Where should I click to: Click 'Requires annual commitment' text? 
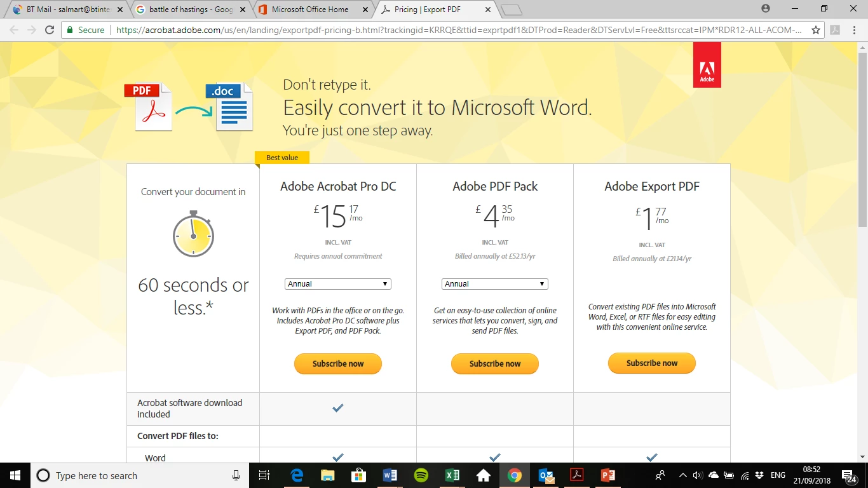point(338,257)
